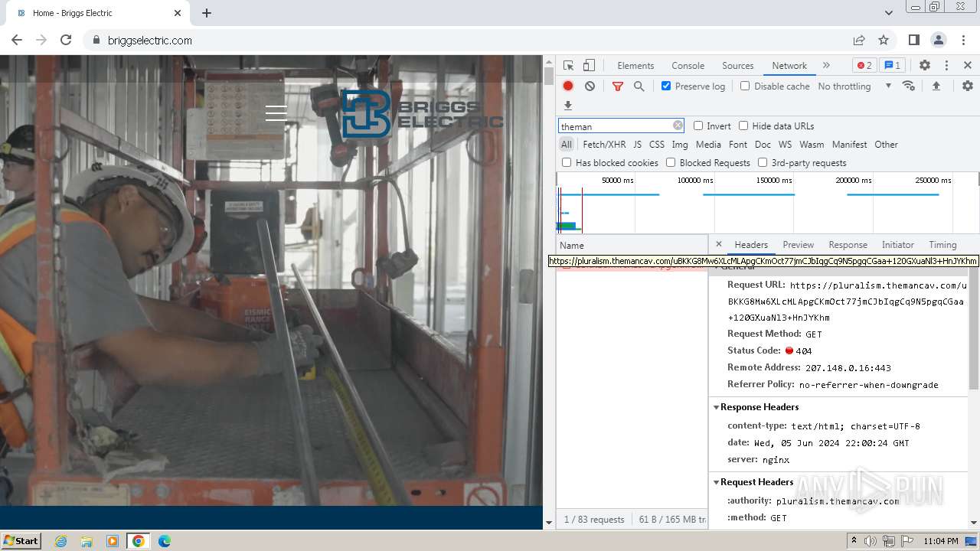Toggle the network filter funnel icon
Image resolution: width=980 pixels, height=551 pixels.
[618, 86]
